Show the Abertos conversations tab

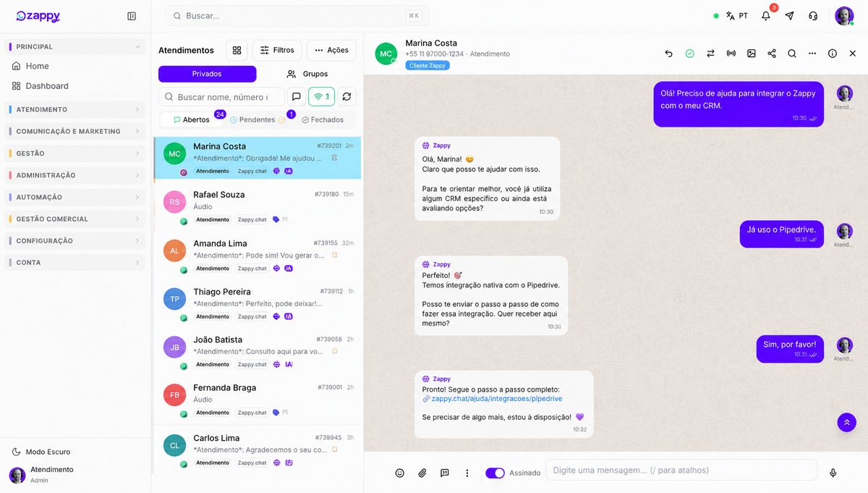click(x=192, y=119)
